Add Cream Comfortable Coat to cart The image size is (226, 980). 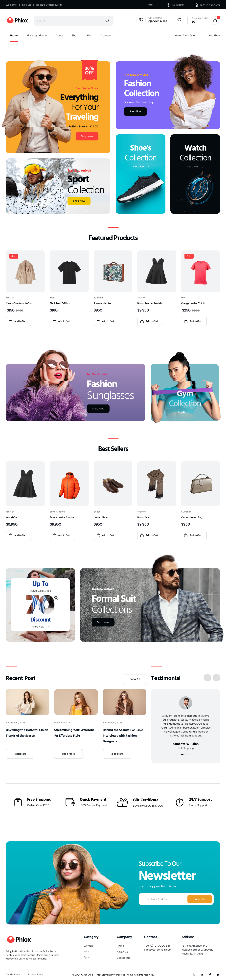tap(19, 321)
